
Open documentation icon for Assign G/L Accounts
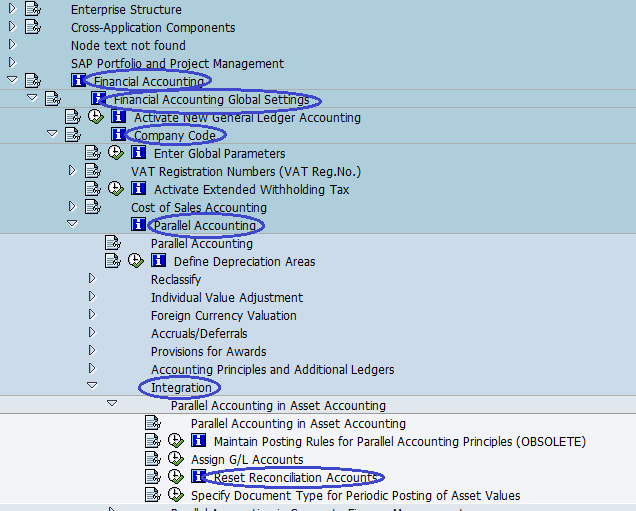pos(153,459)
